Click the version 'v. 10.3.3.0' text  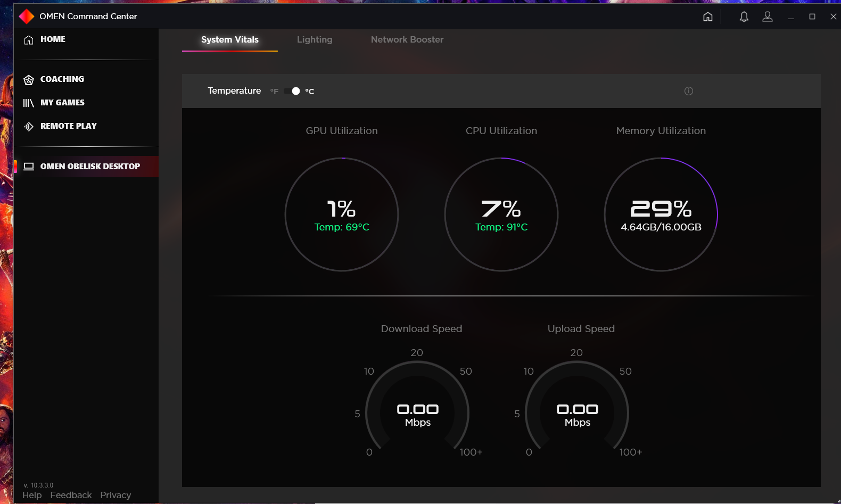[38, 485]
